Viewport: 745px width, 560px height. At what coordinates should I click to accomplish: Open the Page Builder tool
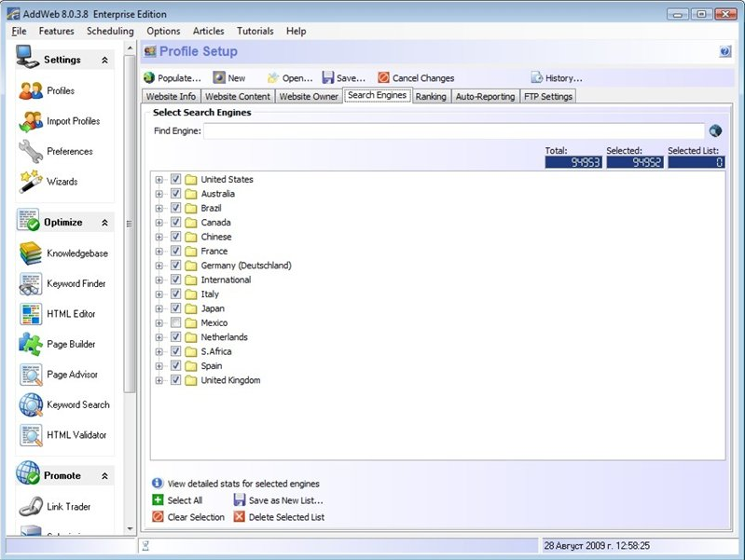click(31, 344)
